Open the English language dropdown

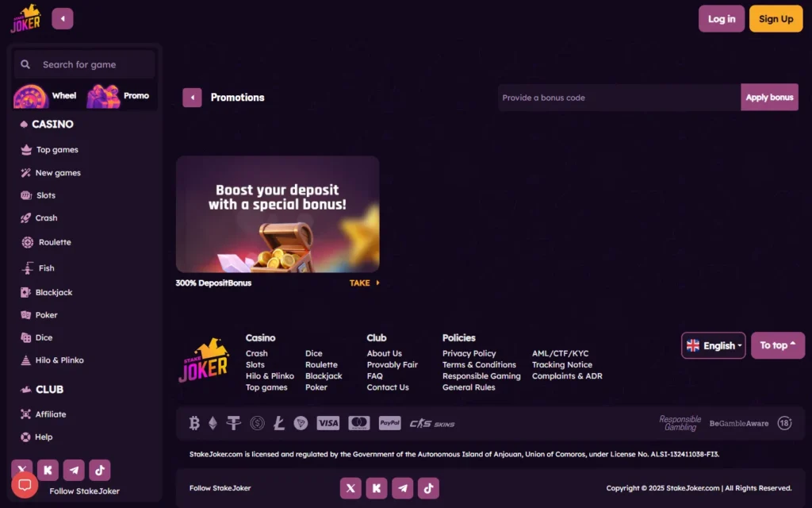[713, 345]
